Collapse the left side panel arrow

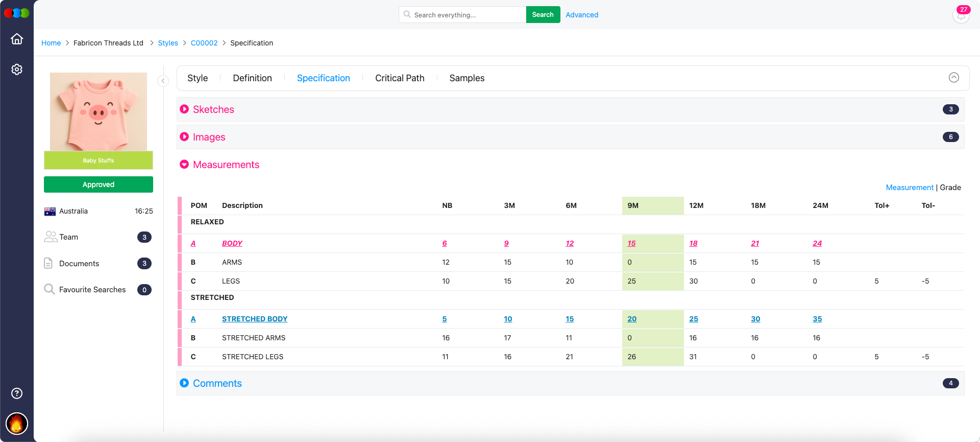[163, 81]
